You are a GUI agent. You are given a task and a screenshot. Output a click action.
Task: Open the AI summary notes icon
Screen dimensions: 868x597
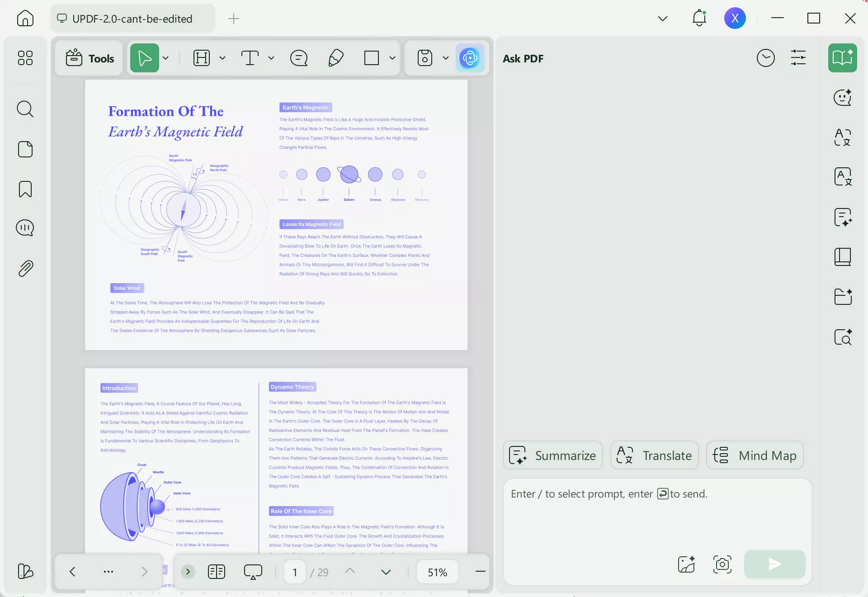click(843, 217)
